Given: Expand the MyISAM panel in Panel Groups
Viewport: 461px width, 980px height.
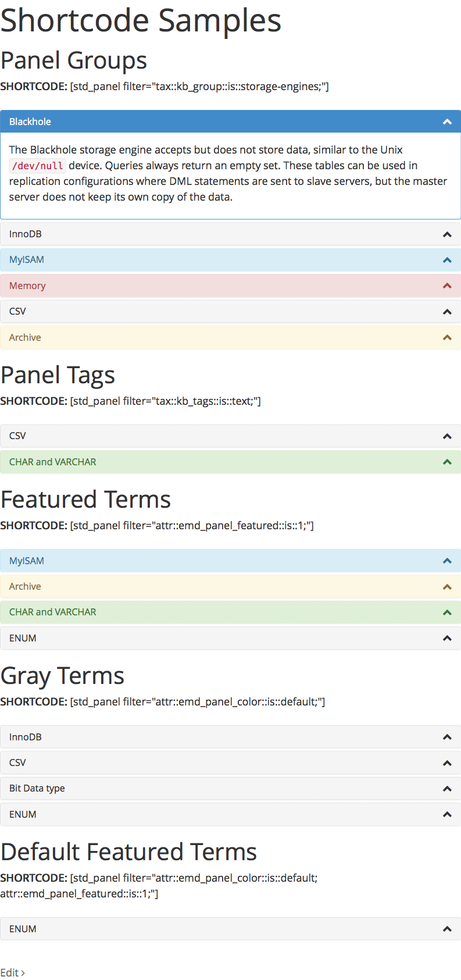Looking at the screenshot, I should click(230, 260).
